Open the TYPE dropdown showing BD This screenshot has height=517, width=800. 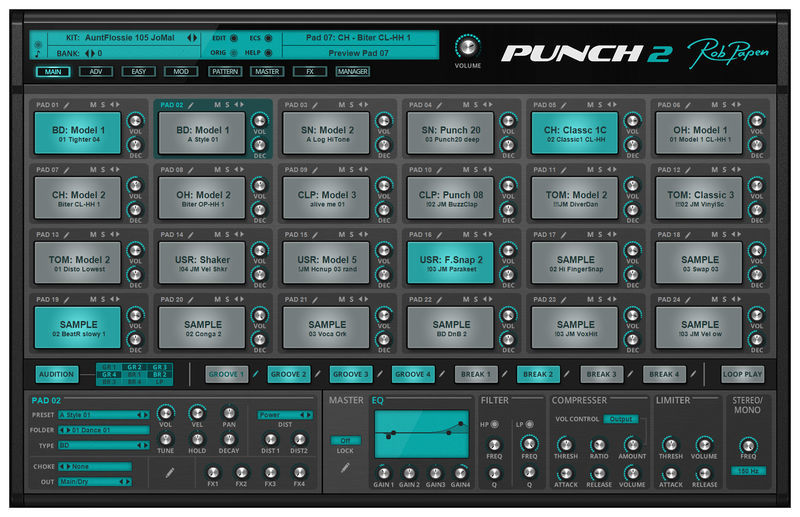click(104, 446)
